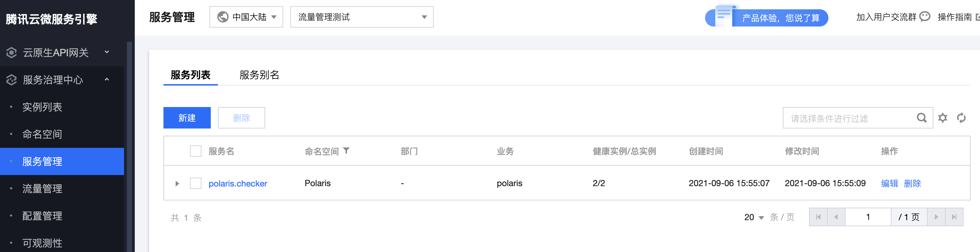The width and height of the screenshot is (980, 252).
Task: Check the select-all checkbox in table header
Action: coord(196,151)
